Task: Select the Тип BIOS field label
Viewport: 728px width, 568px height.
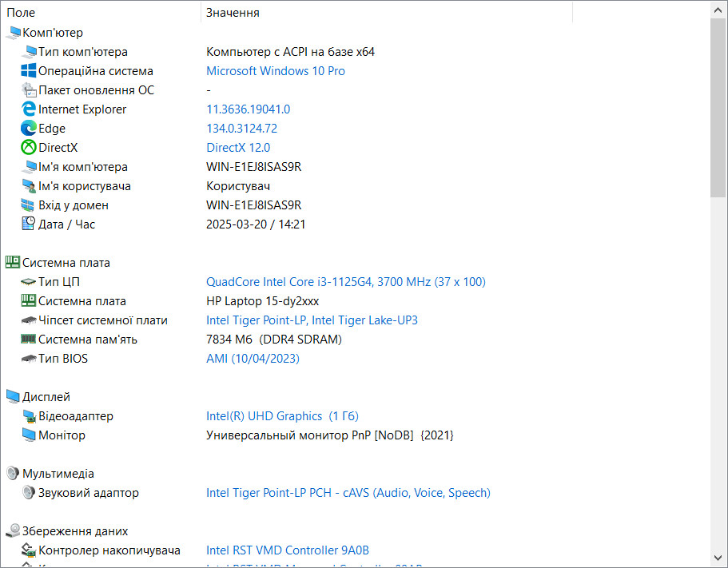Action: (62, 359)
